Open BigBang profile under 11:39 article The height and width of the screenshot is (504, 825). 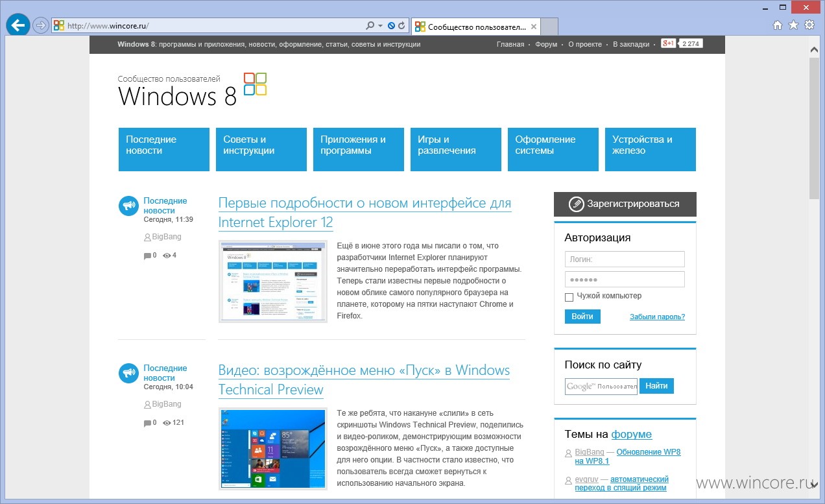(x=167, y=237)
